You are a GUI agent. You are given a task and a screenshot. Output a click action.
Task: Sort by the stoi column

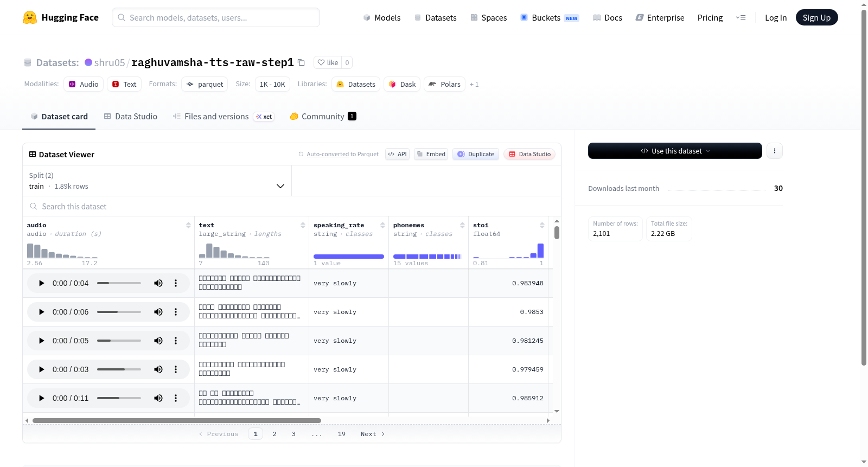pyautogui.click(x=542, y=225)
